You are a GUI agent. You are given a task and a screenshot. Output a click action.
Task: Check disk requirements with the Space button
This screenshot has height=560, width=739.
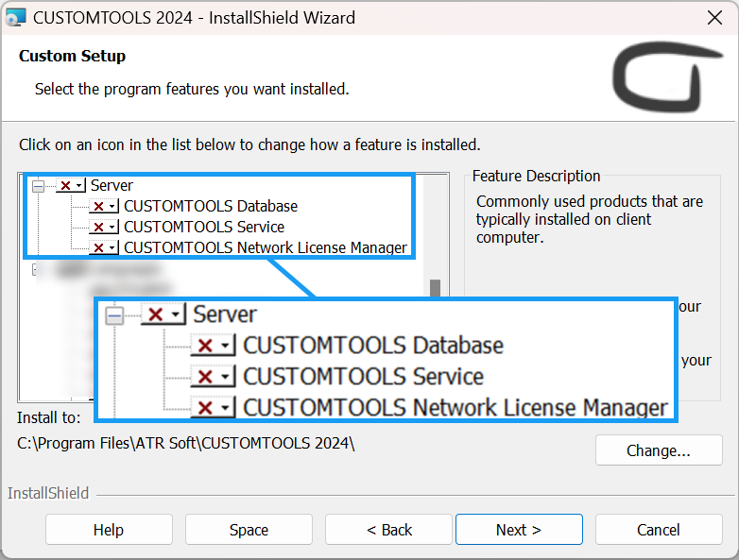pos(249,530)
